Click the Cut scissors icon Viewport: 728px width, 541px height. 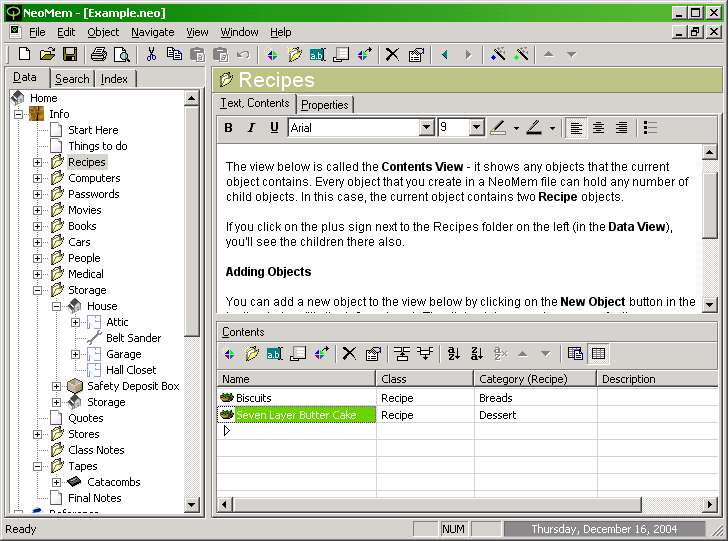click(x=152, y=54)
